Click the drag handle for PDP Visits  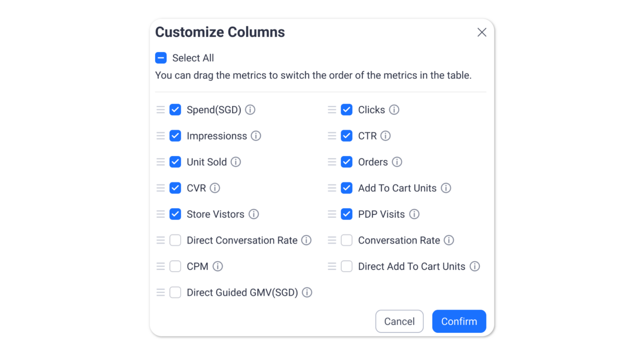(x=332, y=214)
